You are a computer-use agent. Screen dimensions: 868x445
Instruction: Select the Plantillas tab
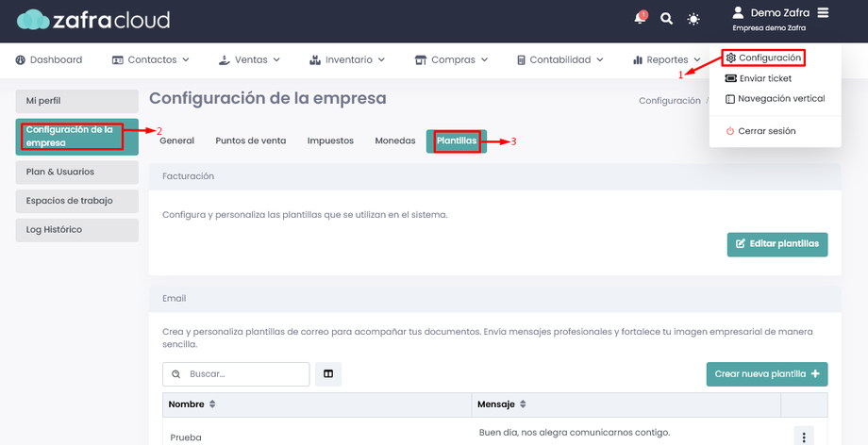coord(457,141)
